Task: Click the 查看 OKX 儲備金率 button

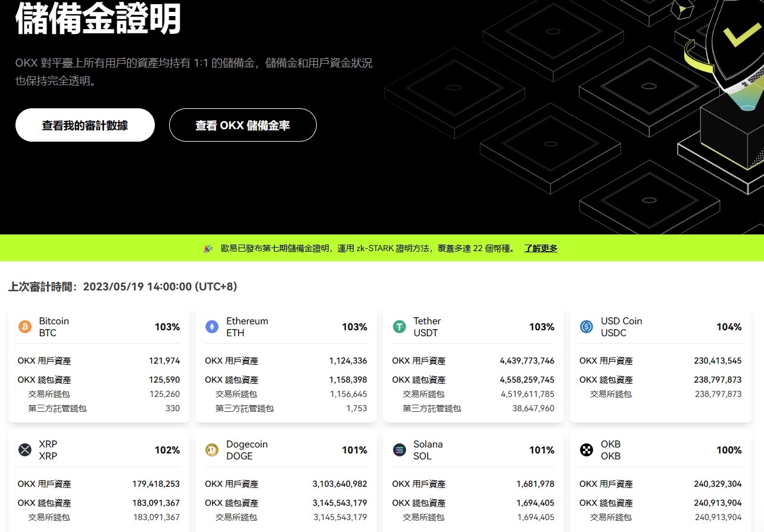Action: (x=242, y=125)
